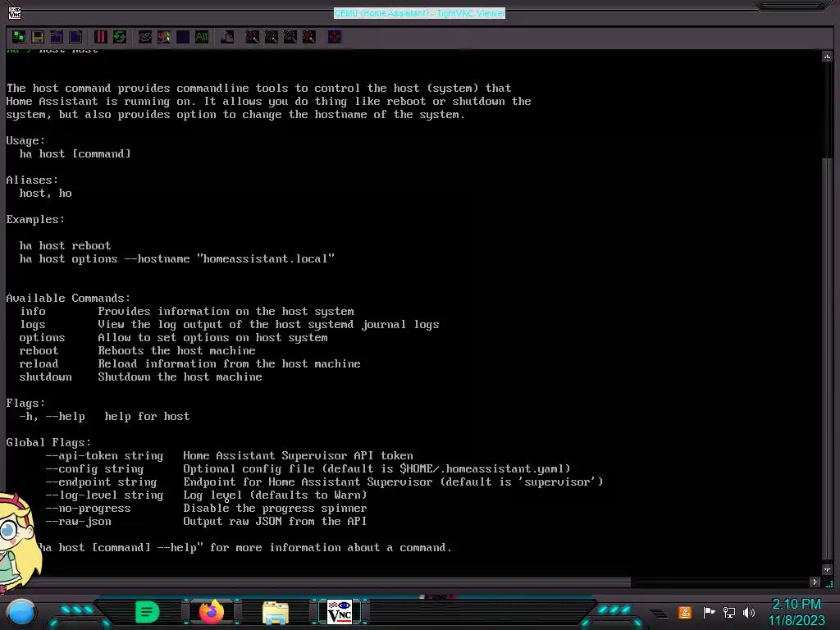Screen dimensions: 840x630
Task: Click the "options" command name
Action: tap(43, 337)
